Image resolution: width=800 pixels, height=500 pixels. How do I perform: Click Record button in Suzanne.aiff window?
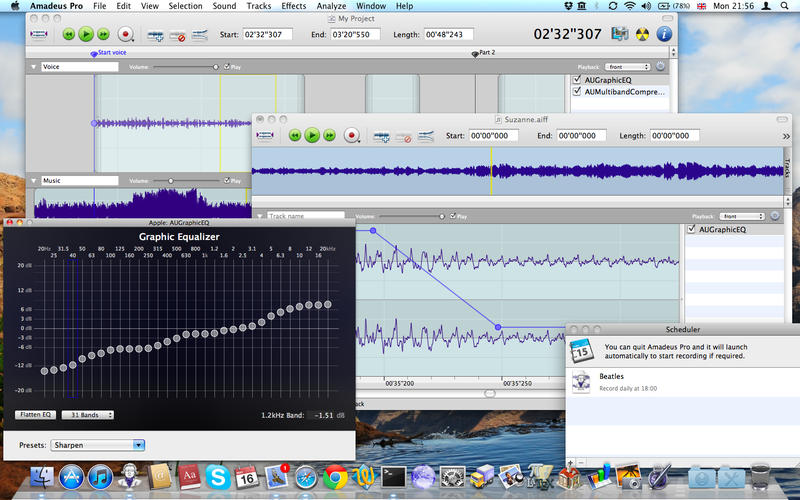point(352,135)
